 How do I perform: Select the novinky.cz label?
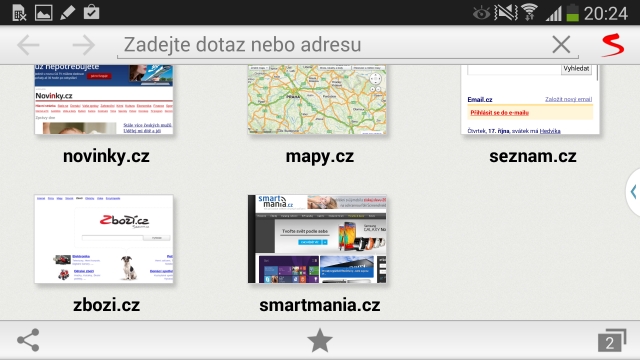point(106,156)
